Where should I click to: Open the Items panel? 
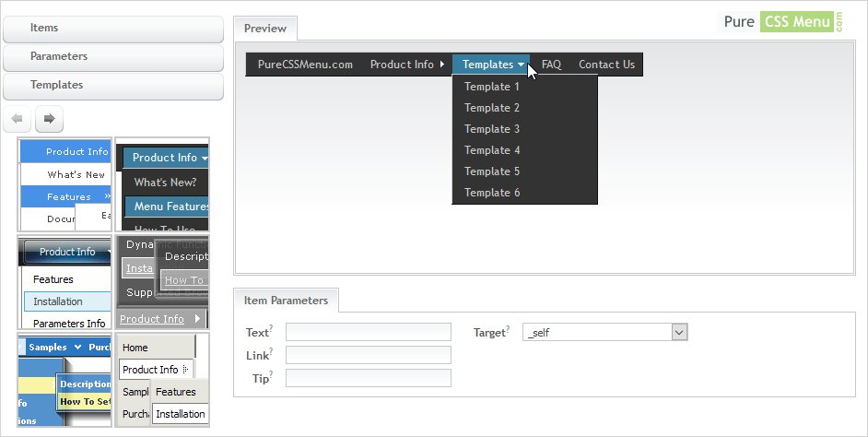(113, 28)
